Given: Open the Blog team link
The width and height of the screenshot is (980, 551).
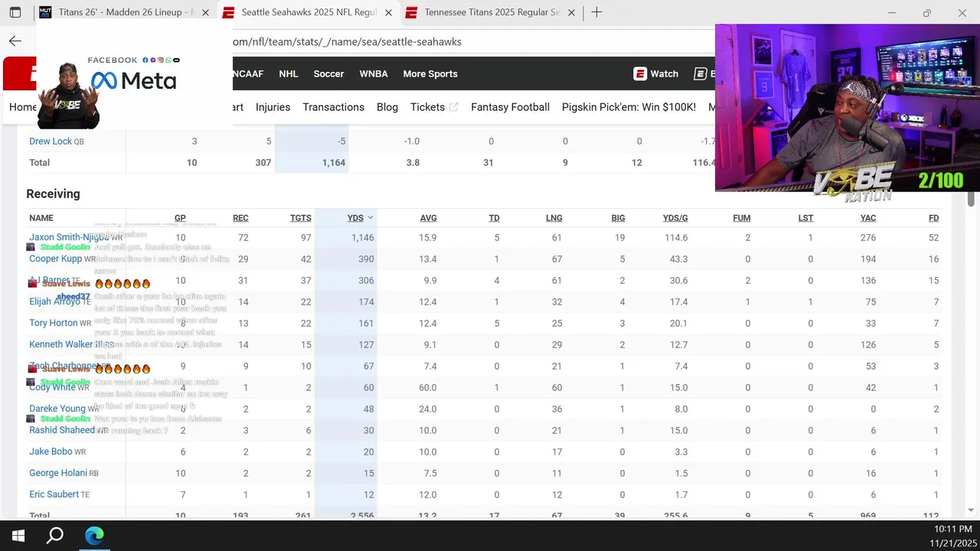Looking at the screenshot, I should click(387, 107).
